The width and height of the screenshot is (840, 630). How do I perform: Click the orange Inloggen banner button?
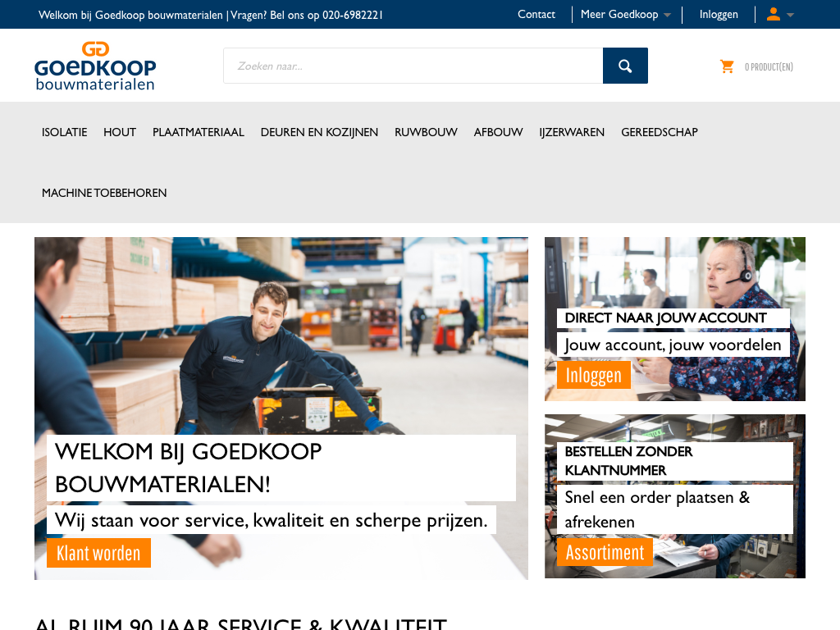(x=594, y=375)
